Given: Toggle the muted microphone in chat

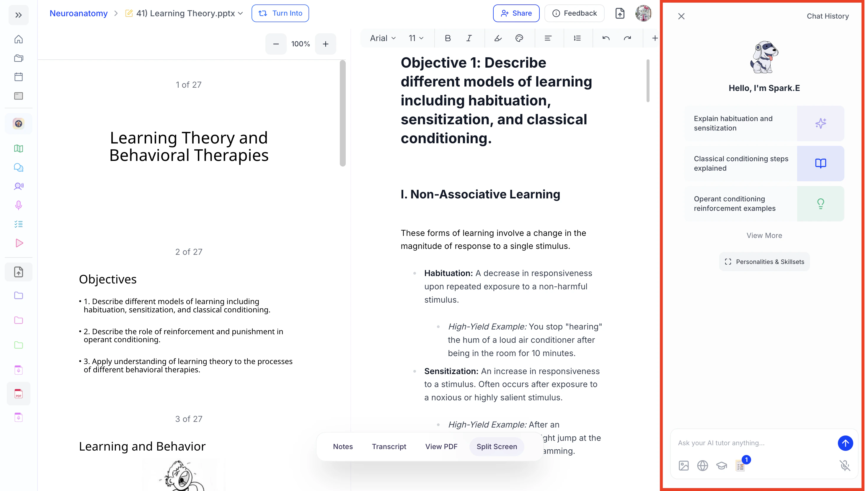Looking at the screenshot, I should (845, 465).
